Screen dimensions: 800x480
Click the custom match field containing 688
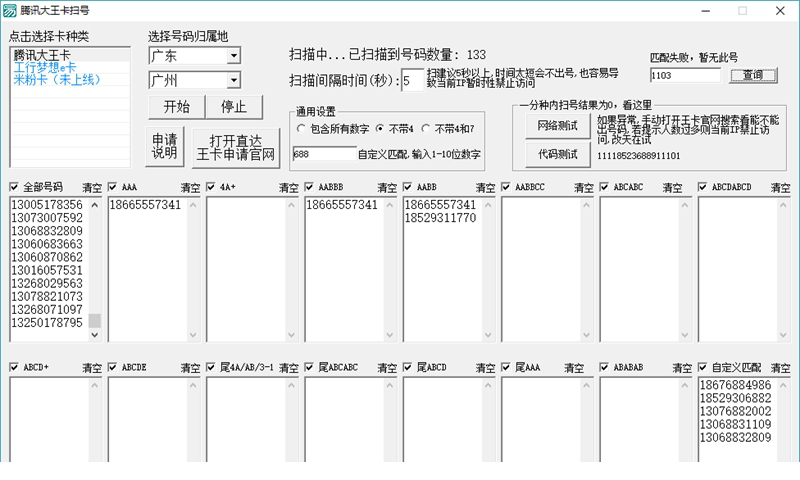coord(324,154)
